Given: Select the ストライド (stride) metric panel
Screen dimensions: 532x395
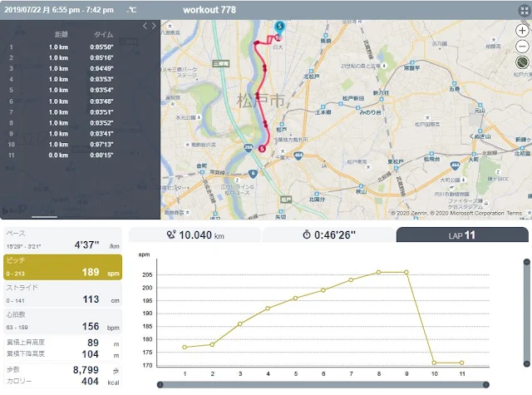Looking at the screenshot, I should tap(63, 294).
